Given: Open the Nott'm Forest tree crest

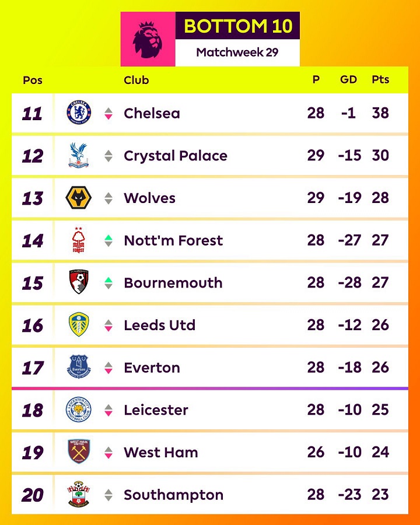Looking at the screenshot, I should 78,240.
